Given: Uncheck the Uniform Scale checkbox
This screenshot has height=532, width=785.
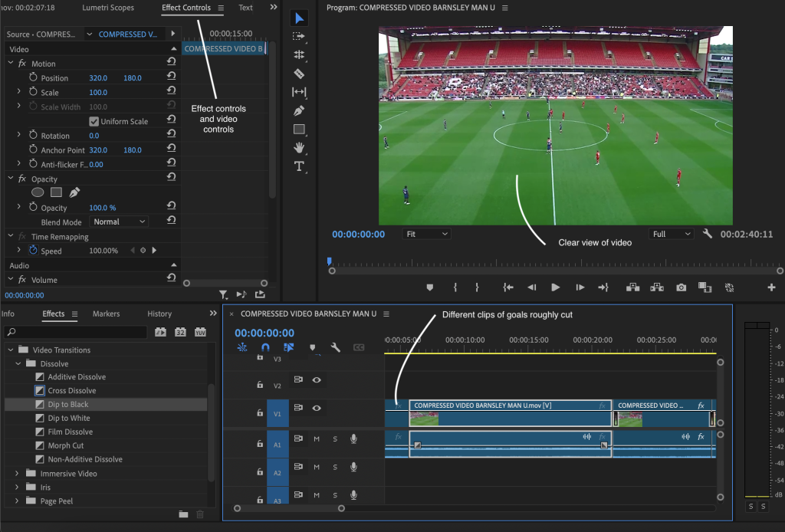Looking at the screenshot, I should point(94,121).
